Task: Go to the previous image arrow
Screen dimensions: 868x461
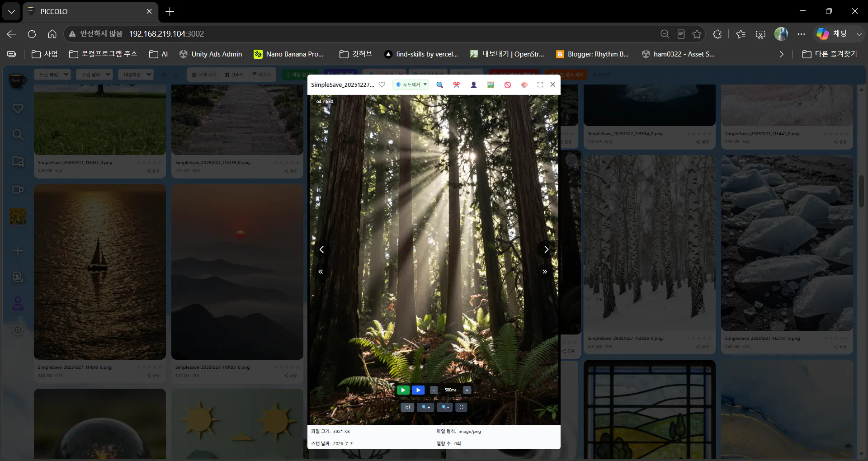Action: (321, 249)
